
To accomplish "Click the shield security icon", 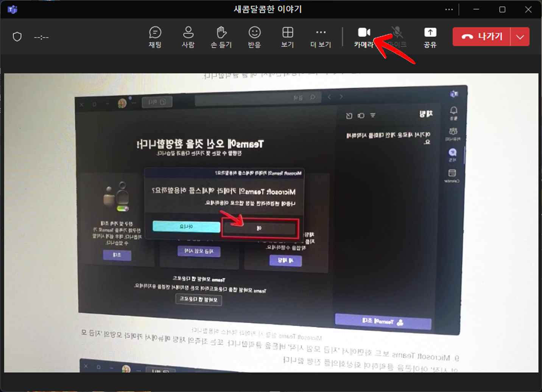I will [x=17, y=37].
